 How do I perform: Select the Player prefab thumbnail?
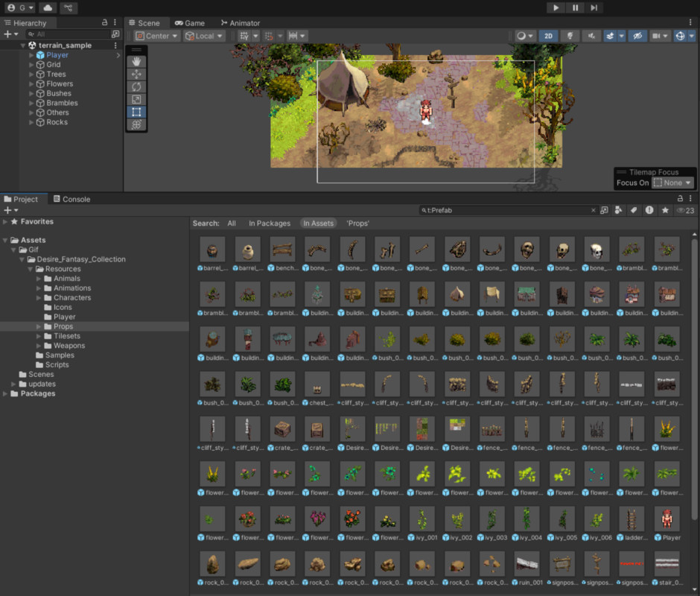(666, 519)
